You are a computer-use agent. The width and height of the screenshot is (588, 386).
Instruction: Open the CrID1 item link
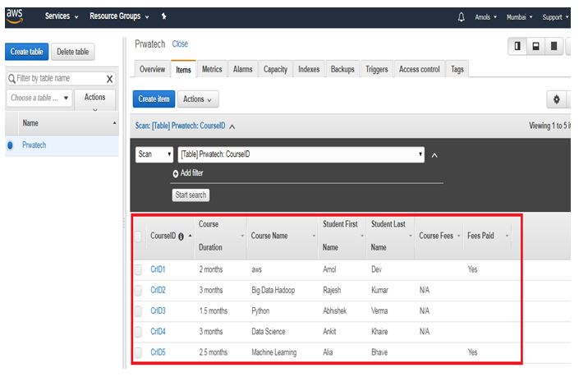pyautogui.click(x=158, y=269)
